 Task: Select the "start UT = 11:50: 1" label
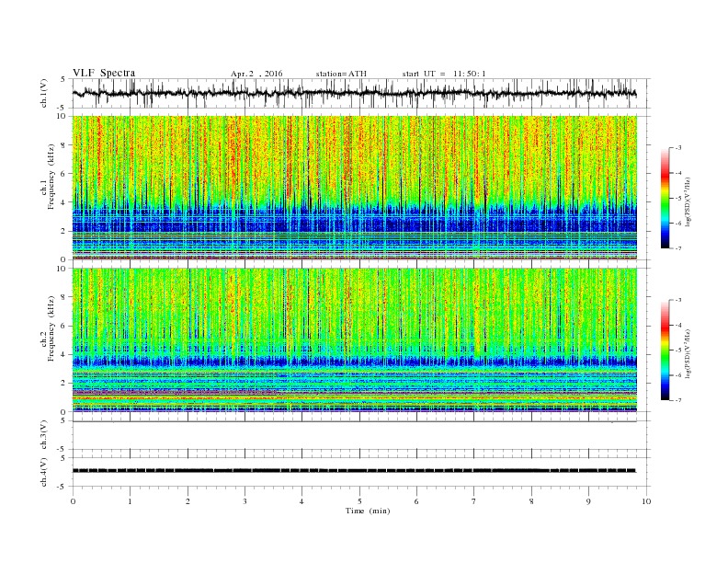pos(444,74)
